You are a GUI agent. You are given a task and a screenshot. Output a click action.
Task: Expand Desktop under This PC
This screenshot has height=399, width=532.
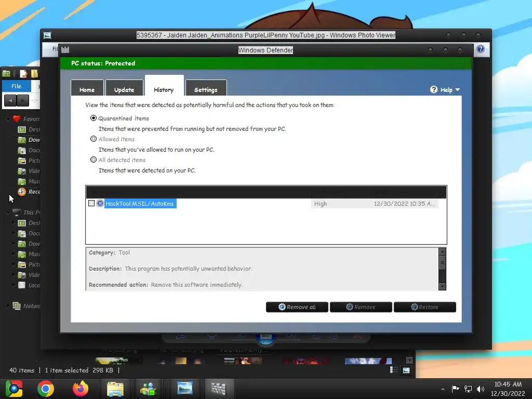pos(14,223)
